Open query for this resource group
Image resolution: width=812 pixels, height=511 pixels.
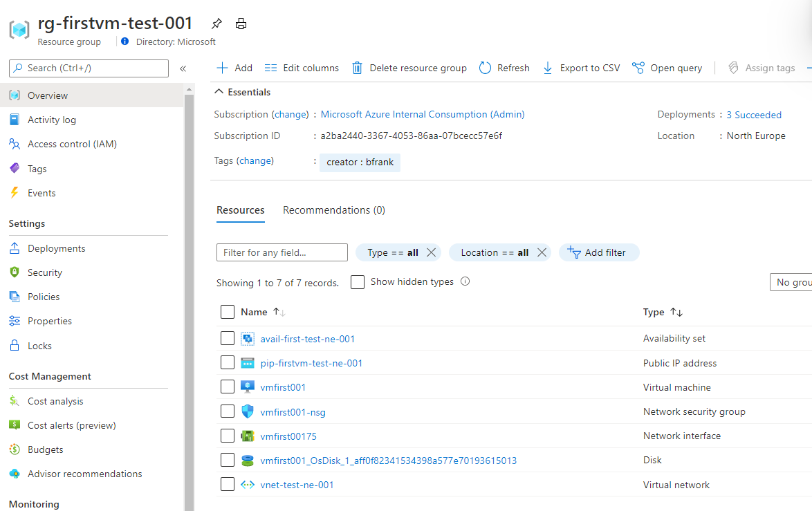[667, 68]
